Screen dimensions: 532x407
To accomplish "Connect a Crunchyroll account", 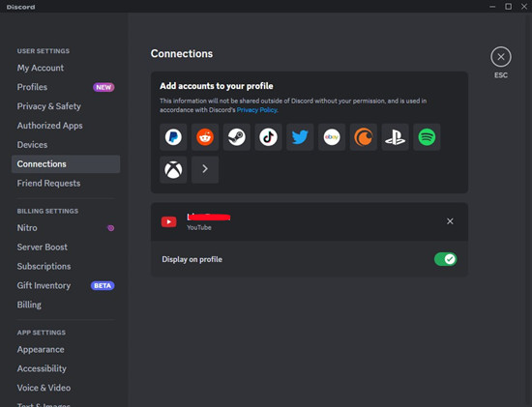I will point(364,137).
